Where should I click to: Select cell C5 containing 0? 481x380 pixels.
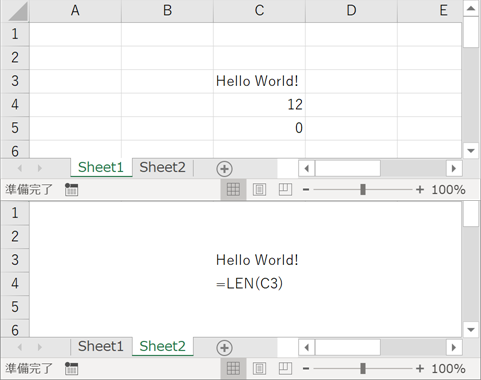(x=259, y=128)
